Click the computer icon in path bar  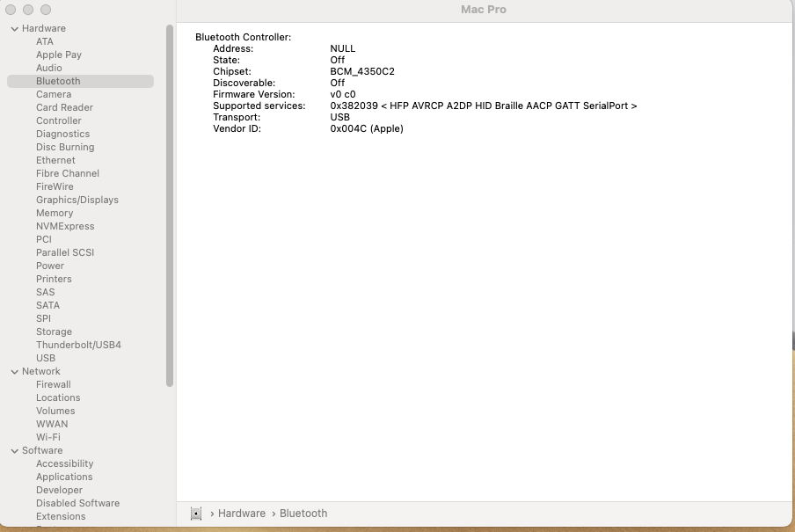196,514
